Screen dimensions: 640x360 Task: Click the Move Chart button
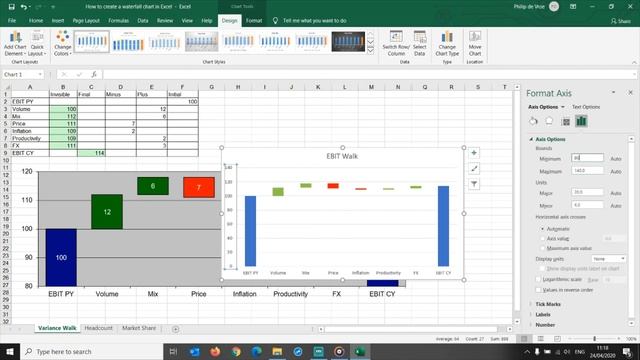pyautogui.click(x=475, y=43)
